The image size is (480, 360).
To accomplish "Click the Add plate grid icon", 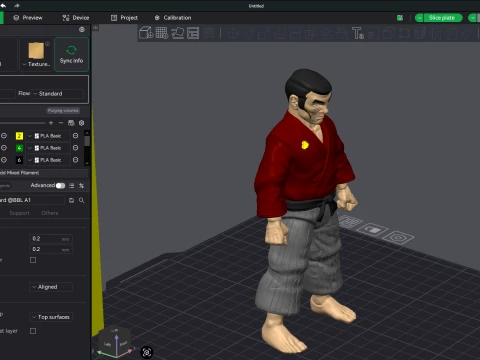I will pos(162,33).
